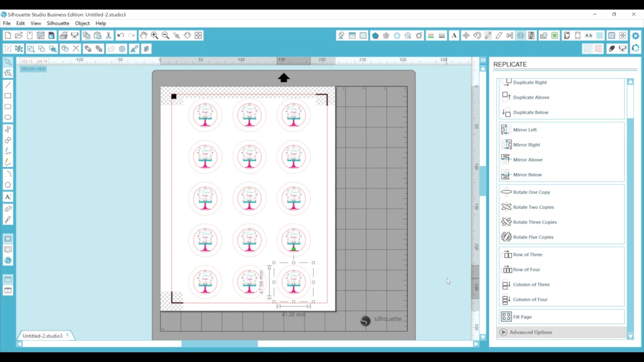Click the Zoom In magnifier icon
Image resolution: width=644 pixels, height=362 pixels.
154,35
